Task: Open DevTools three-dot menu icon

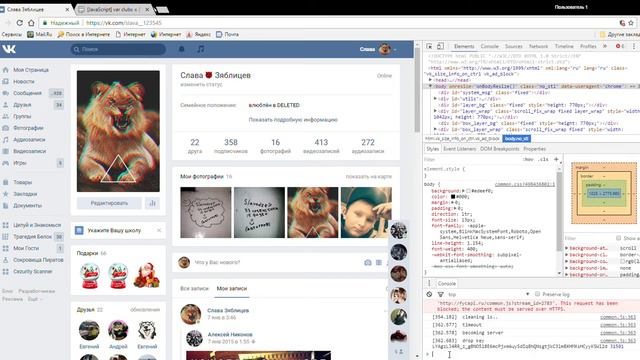Action: (634, 46)
